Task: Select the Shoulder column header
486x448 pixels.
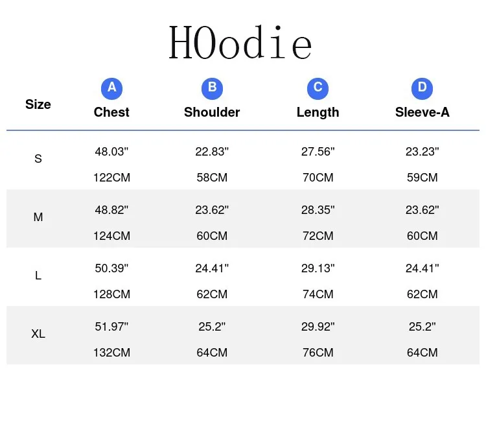Action: point(212,112)
